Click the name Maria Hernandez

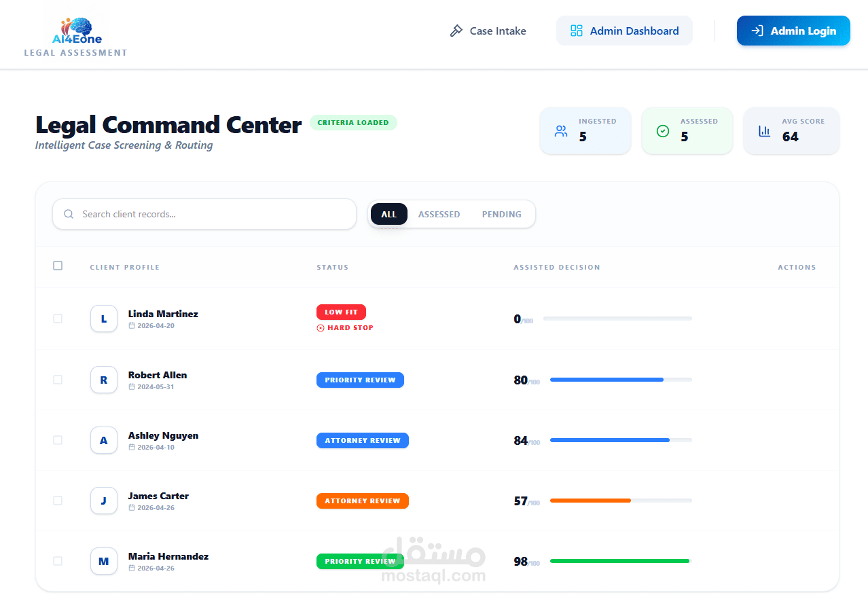pyautogui.click(x=168, y=556)
